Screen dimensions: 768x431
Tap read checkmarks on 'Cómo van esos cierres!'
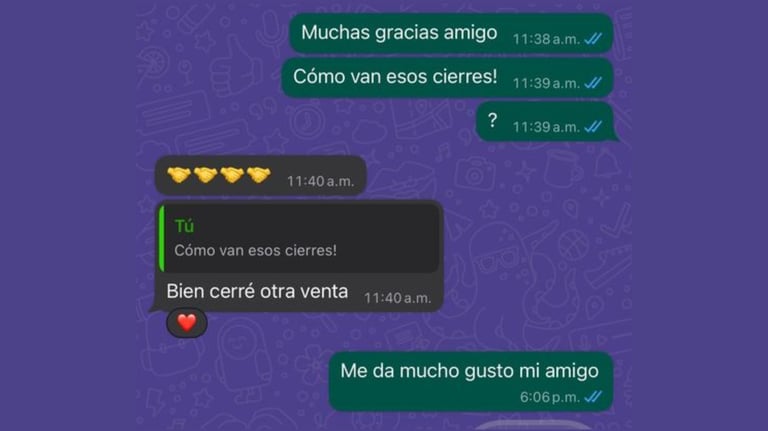pos(593,82)
